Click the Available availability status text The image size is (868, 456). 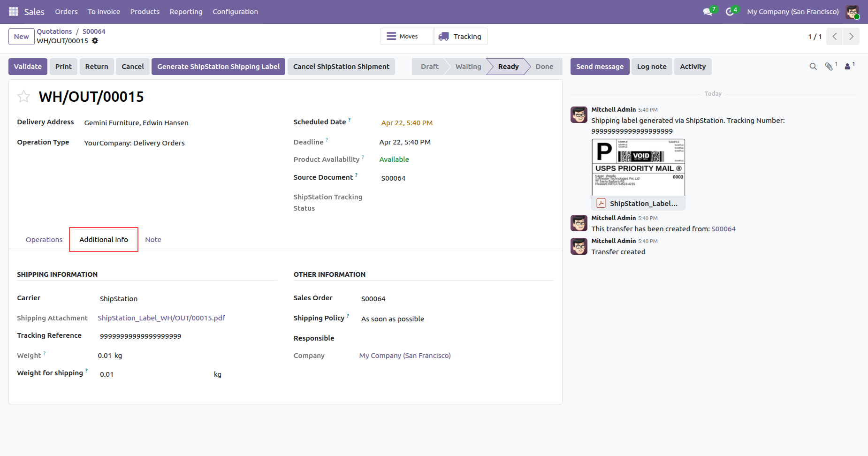click(x=394, y=160)
